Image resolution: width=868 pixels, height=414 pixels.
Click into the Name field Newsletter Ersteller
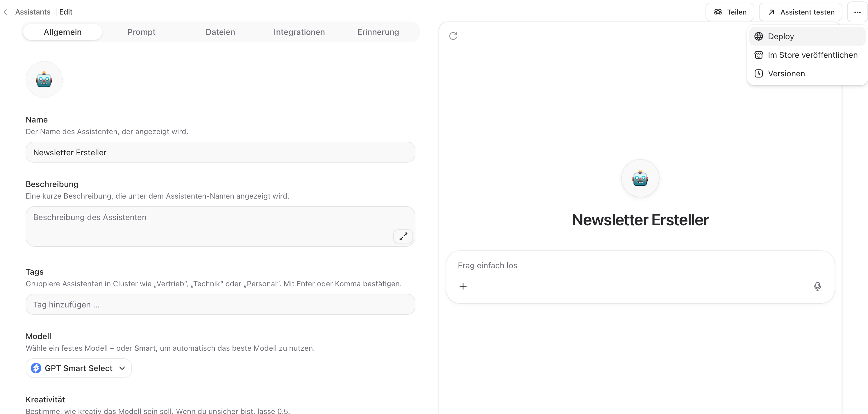coord(220,152)
